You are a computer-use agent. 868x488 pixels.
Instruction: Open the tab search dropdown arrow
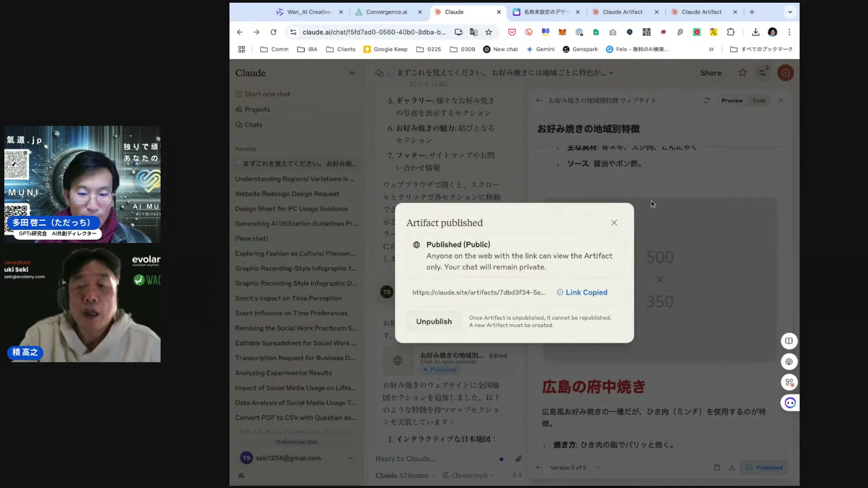[790, 12]
